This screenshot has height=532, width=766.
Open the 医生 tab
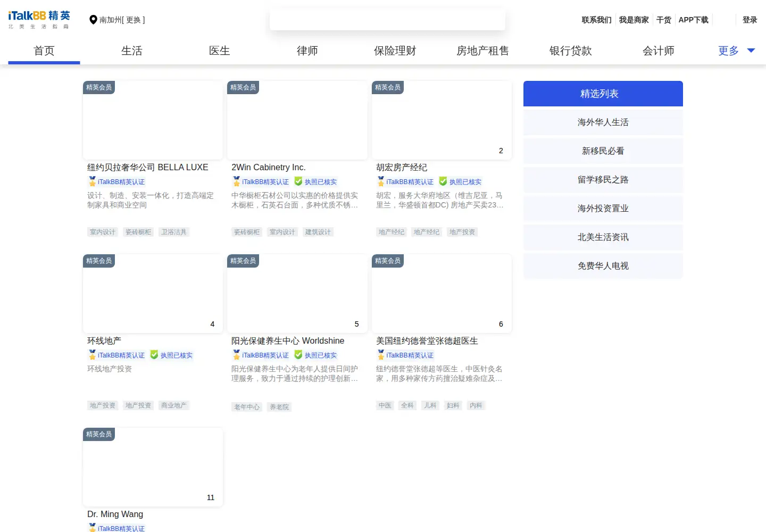220,51
